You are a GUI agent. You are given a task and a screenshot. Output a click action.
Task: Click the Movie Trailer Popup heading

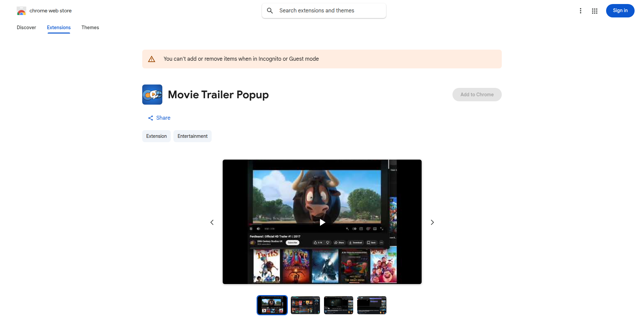pyautogui.click(x=218, y=95)
